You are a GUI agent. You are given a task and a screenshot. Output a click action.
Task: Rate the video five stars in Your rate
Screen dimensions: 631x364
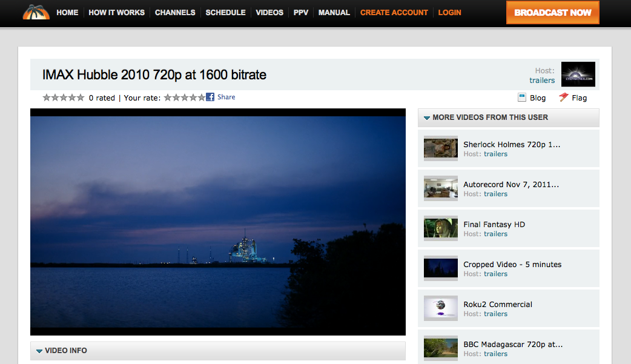[202, 97]
